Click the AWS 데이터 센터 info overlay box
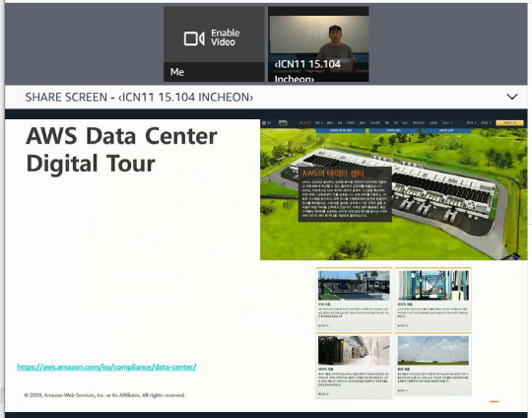Image resolution: width=532 pixels, height=418 pixels. (345, 194)
